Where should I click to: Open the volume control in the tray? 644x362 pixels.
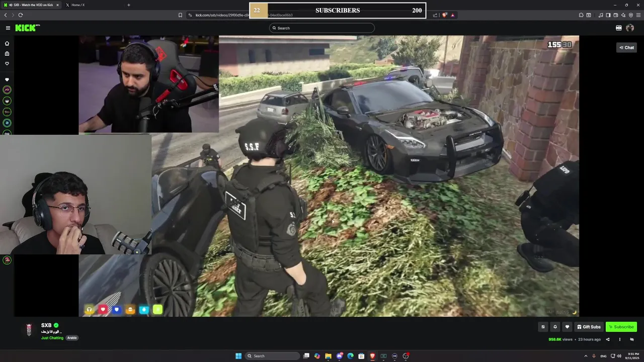tap(619, 356)
